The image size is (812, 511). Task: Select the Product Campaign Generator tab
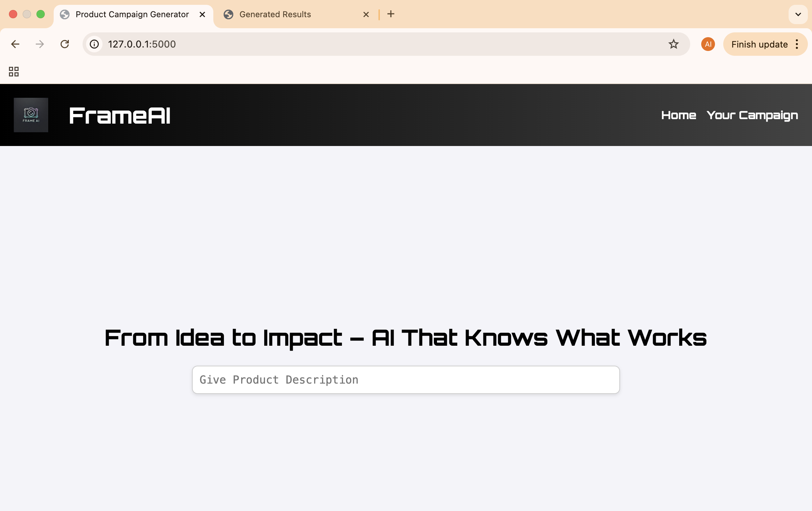pos(132,14)
